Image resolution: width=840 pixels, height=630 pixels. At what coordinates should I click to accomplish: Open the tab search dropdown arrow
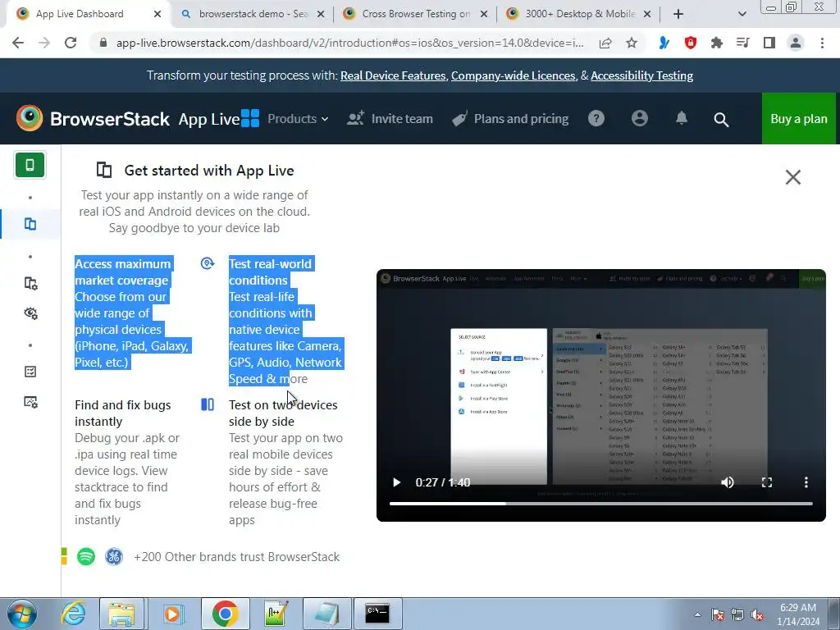(742, 14)
